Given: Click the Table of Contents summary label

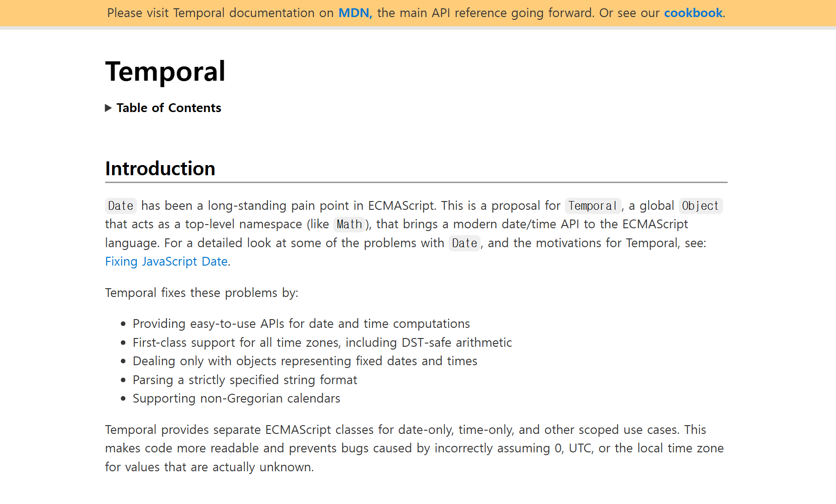Looking at the screenshot, I should pyautogui.click(x=169, y=108).
